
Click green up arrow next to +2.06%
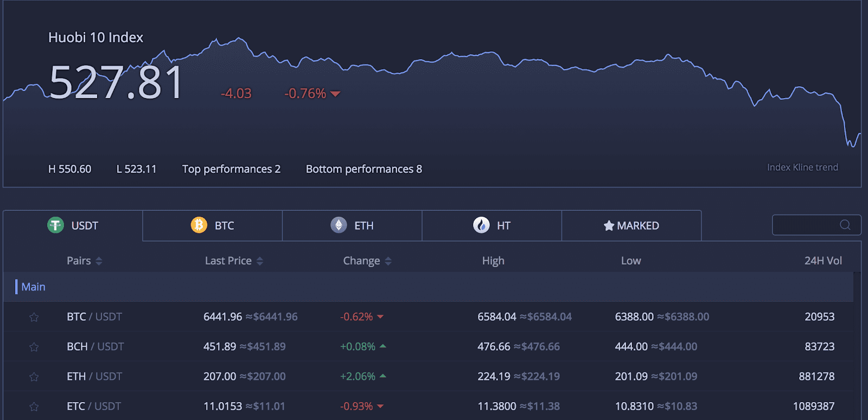383,376
